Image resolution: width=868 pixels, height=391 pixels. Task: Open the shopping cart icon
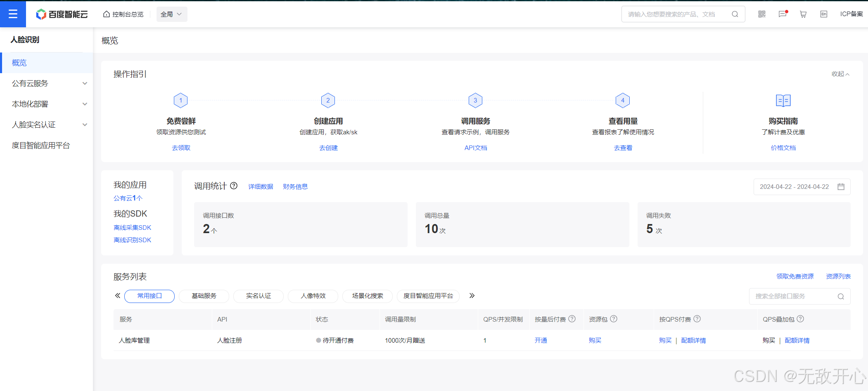803,14
